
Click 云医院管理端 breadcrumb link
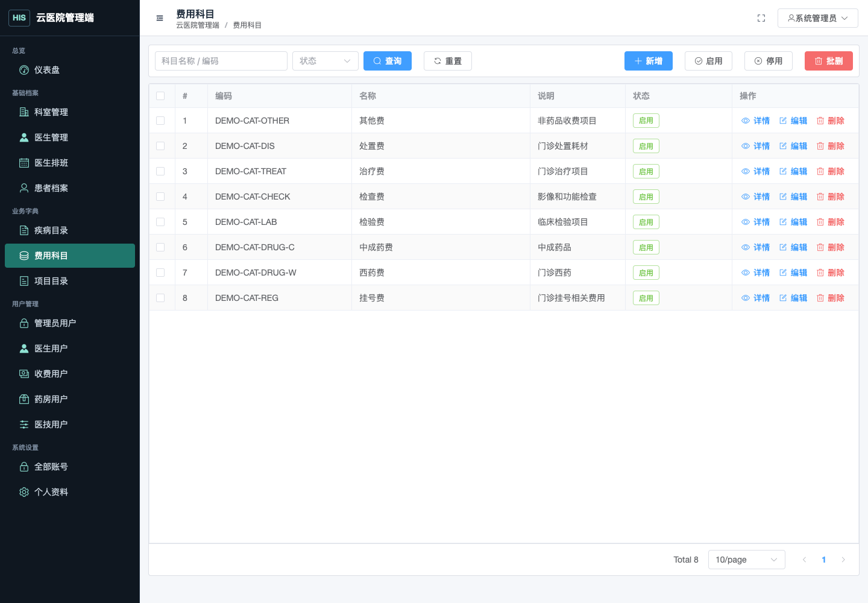pos(198,25)
